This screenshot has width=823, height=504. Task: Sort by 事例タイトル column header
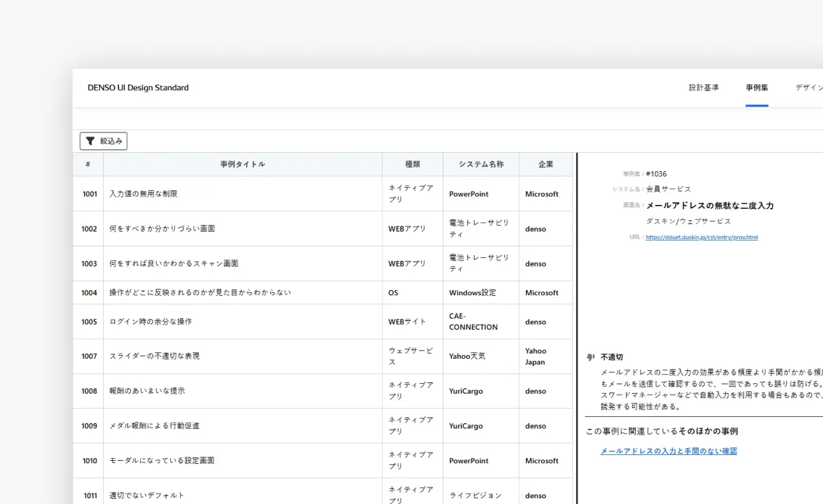coord(243,164)
